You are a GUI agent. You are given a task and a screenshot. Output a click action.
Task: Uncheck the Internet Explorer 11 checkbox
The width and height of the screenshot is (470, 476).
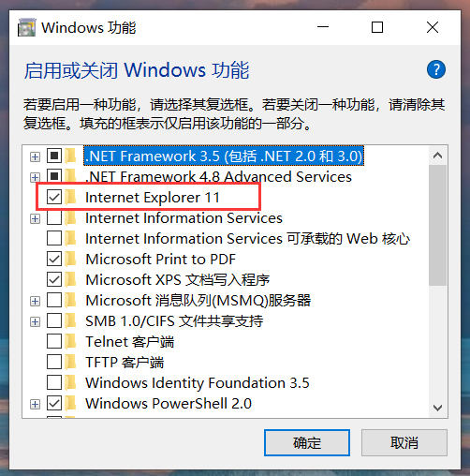54,197
